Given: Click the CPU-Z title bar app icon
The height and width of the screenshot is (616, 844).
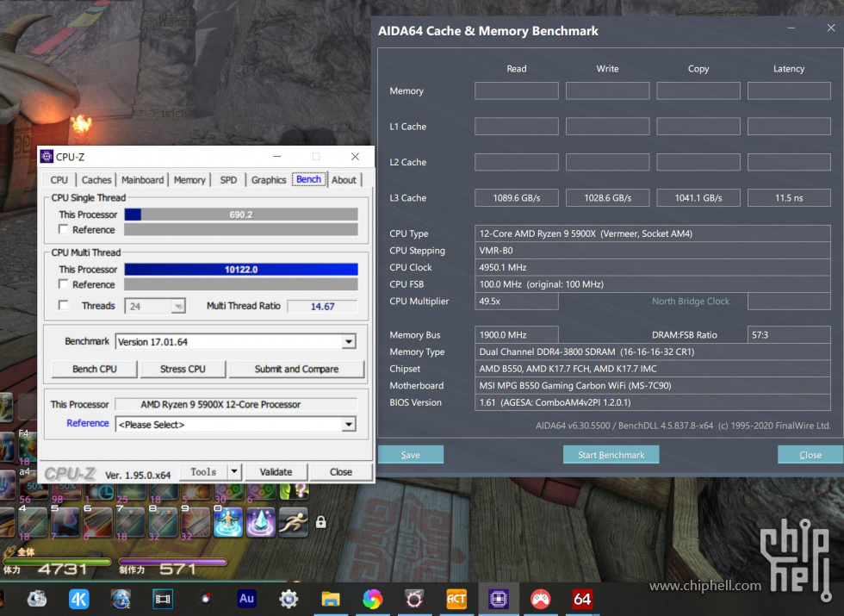Looking at the screenshot, I should pyautogui.click(x=47, y=157).
